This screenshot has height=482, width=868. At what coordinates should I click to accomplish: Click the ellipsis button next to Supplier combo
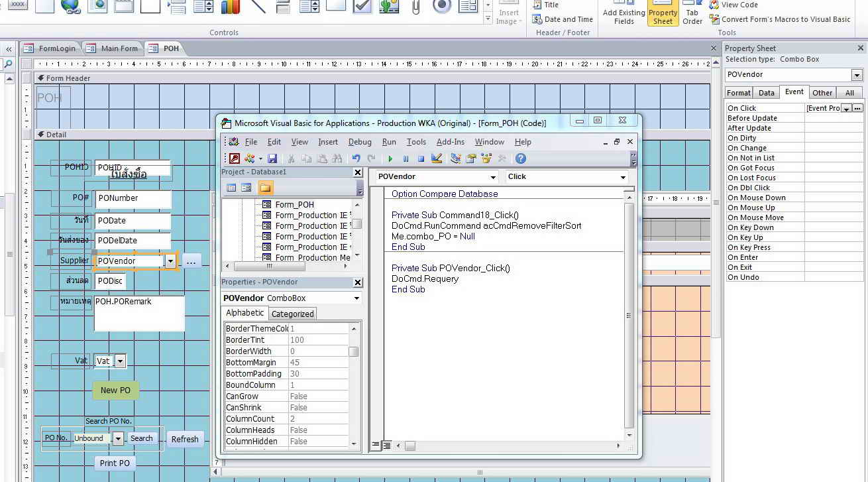tap(191, 261)
